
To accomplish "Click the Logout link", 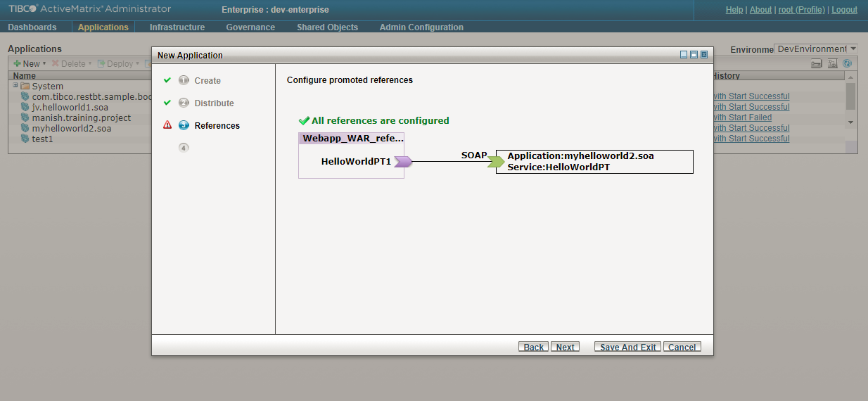I will tap(844, 10).
